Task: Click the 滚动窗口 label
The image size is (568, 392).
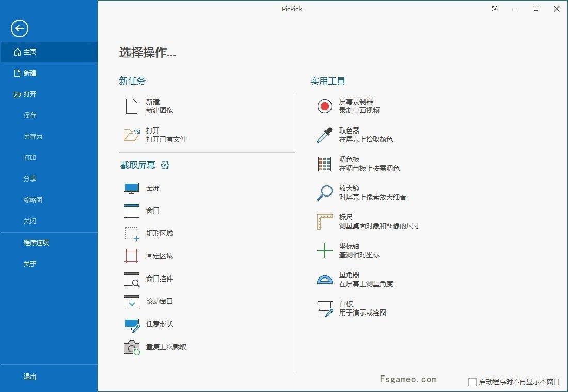Action: [160, 302]
